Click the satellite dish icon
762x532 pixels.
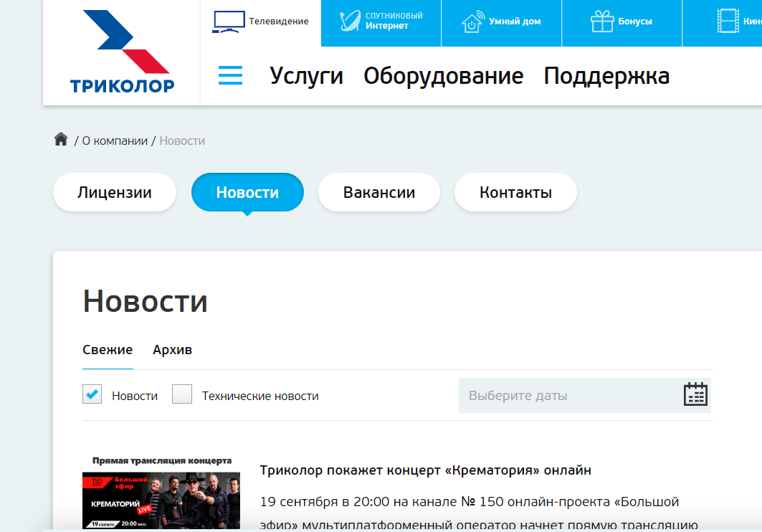coord(350,21)
